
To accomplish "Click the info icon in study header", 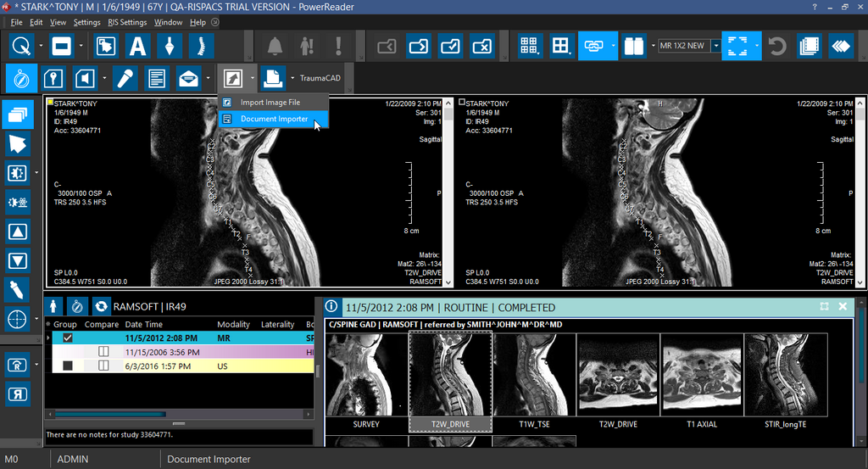I will click(331, 306).
